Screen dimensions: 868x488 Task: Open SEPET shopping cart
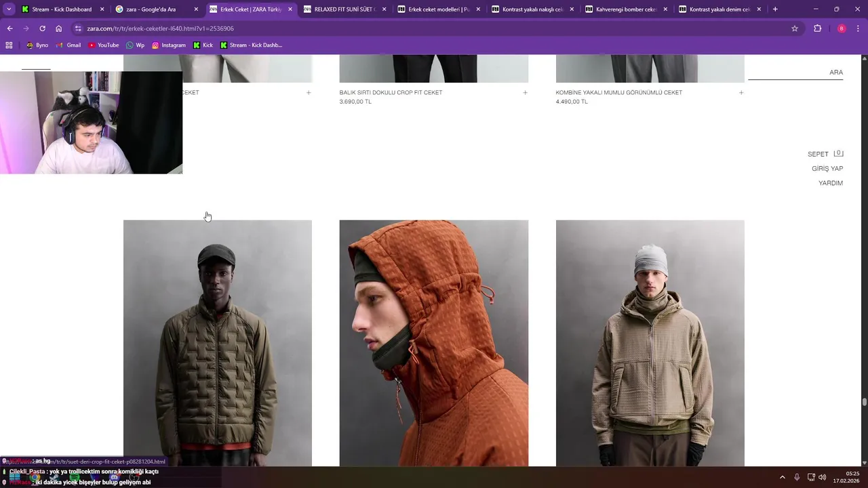coord(825,154)
